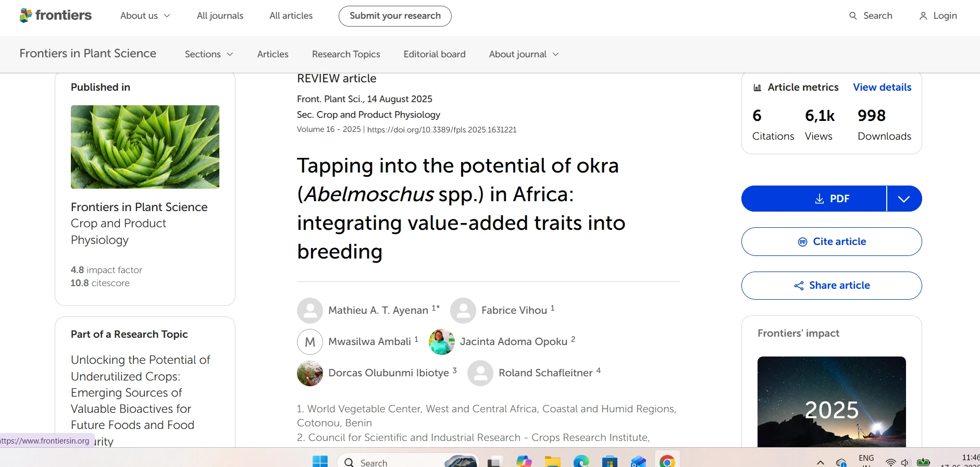Open Outlook from taskbar

click(x=638, y=461)
